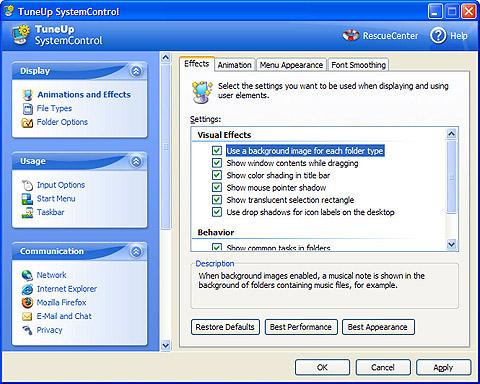Click the File Types icon
The height and width of the screenshot is (384, 480).
coord(27,109)
